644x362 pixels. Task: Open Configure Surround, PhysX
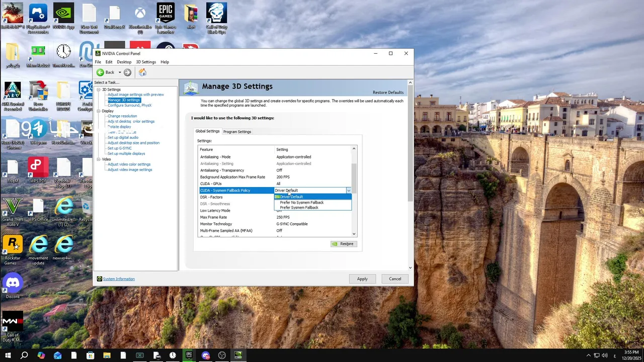[129, 105]
